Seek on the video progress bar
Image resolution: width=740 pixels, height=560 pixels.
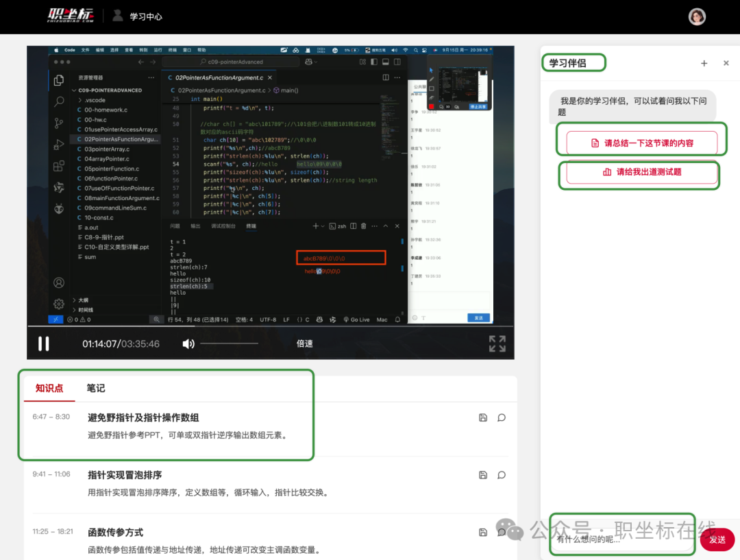tap(271, 326)
